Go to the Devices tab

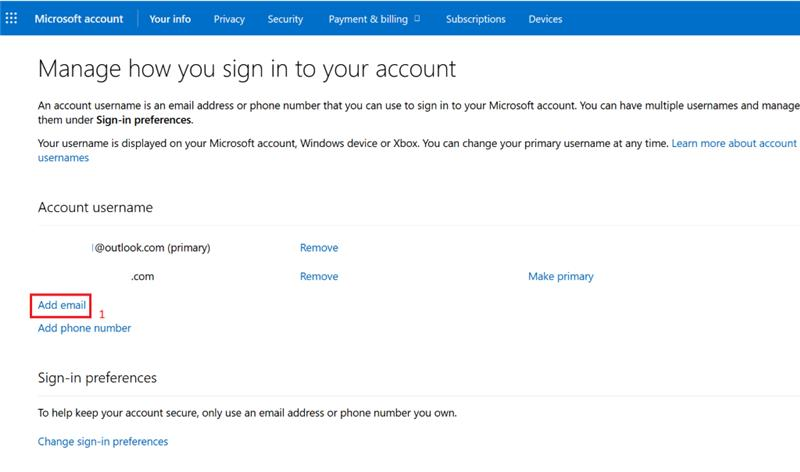coord(545,19)
